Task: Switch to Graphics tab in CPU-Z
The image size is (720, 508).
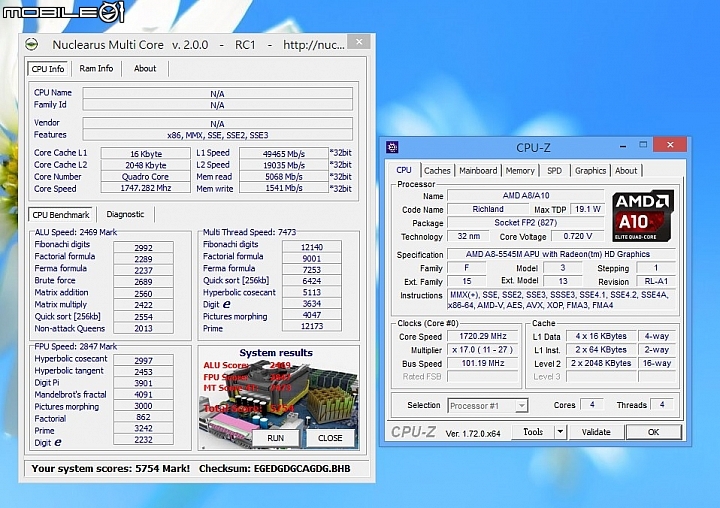Action: click(x=591, y=170)
